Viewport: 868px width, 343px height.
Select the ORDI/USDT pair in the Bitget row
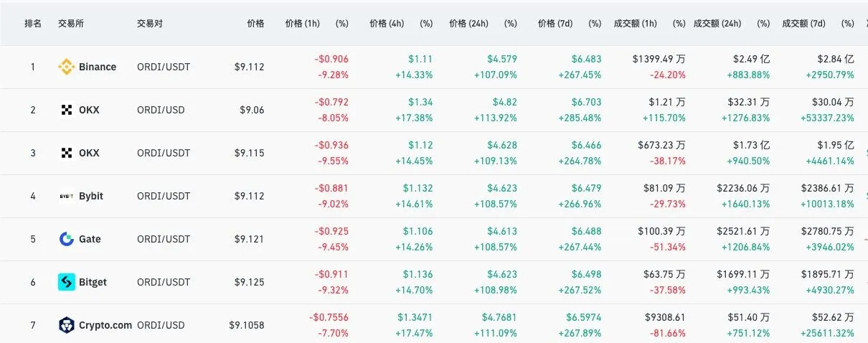pyautogui.click(x=164, y=282)
